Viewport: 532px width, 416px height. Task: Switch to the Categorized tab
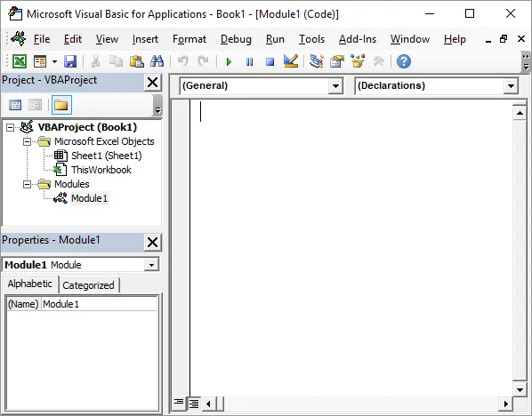[88, 285]
